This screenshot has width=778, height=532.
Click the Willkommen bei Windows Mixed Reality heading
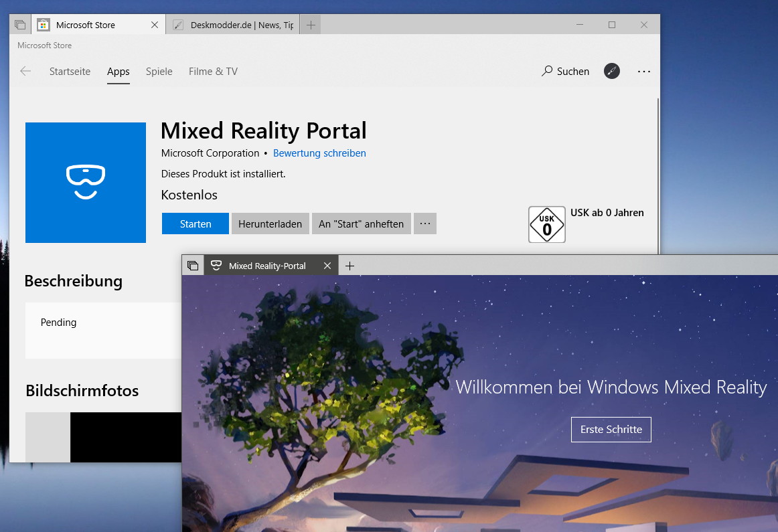pyautogui.click(x=611, y=387)
